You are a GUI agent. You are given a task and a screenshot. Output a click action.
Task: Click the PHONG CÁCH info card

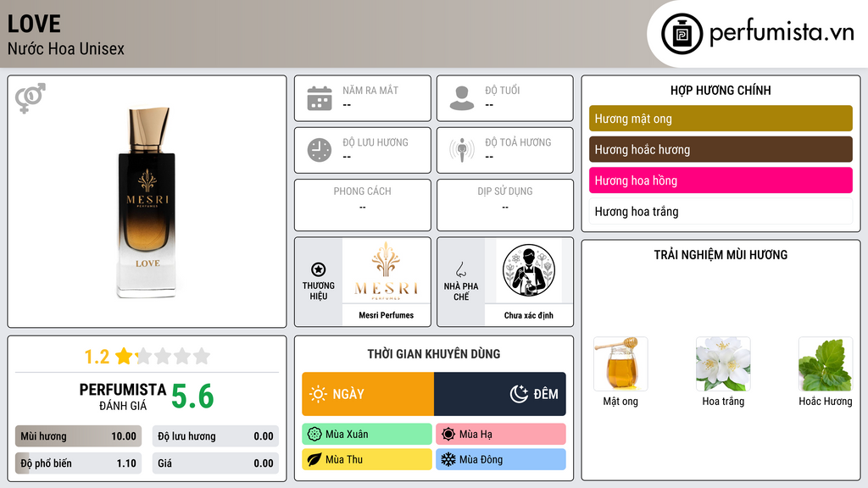click(363, 205)
